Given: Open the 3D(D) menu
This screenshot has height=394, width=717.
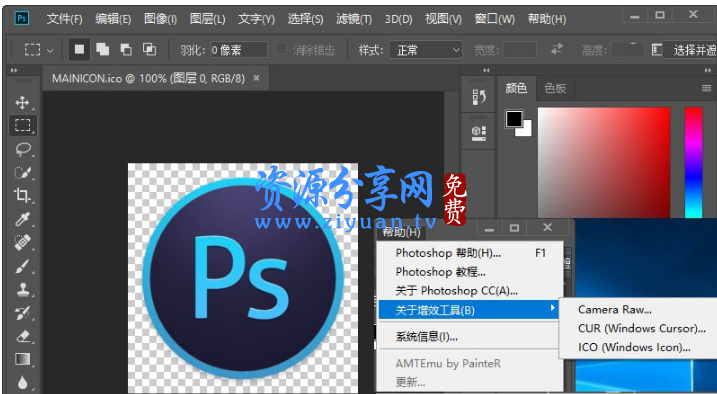Looking at the screenshot, I should pos(398,19).
